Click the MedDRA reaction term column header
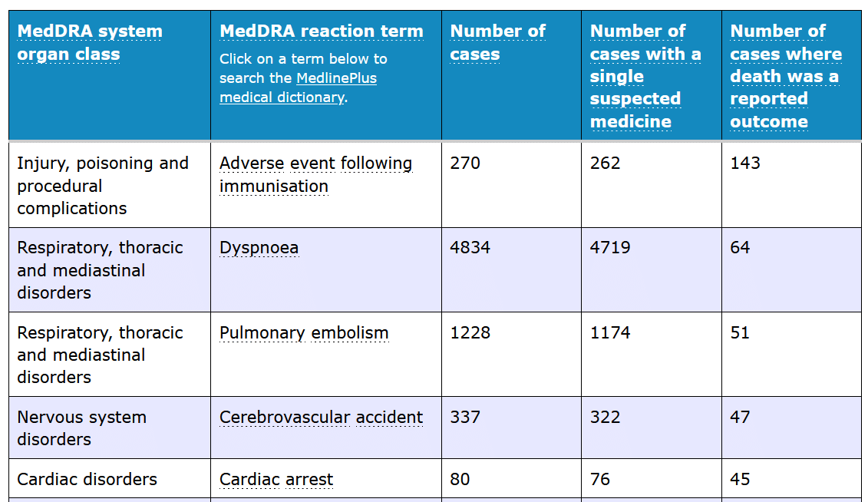This screenshot has width=868, height=502. [x=321, y=31]
